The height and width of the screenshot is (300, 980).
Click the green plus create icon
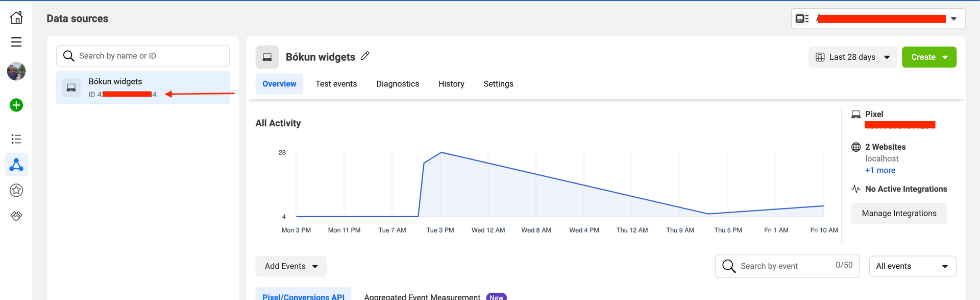[x=16, y=105]
